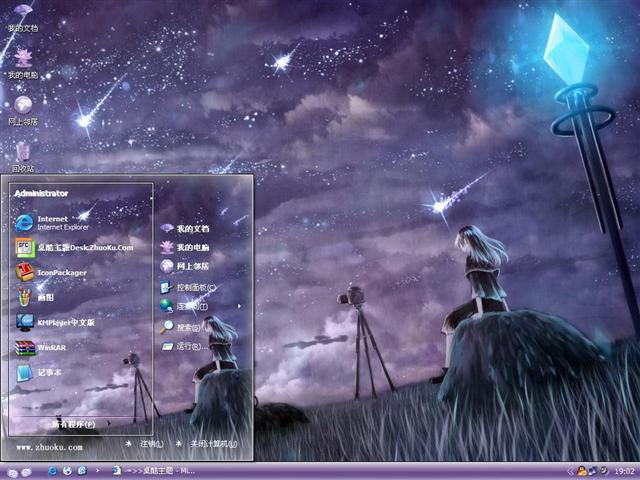Open 记事本 (Notepad) in the Start menu
This screenshot has height=480, width=640.
[39, 372]
